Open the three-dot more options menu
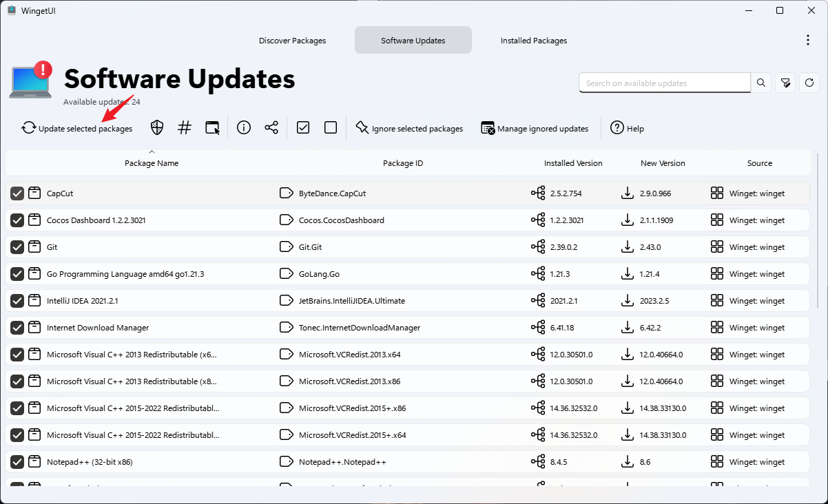This screenshot has width=828, height=504. [x=808, y=41]
